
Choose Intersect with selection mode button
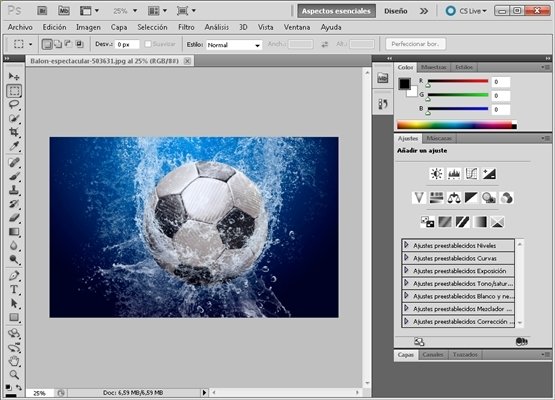(79, 44)
